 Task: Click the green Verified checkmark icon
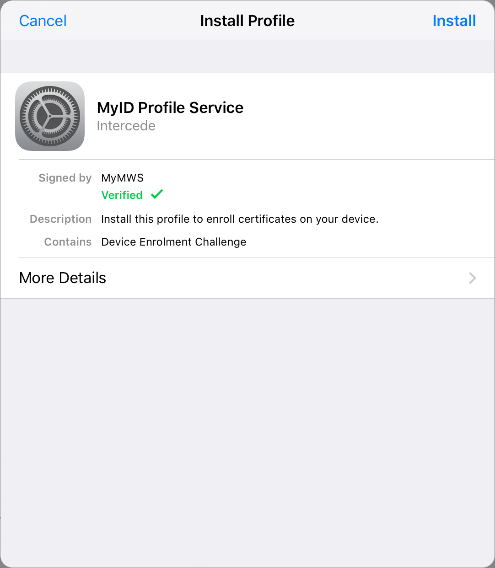coord(157,195)
